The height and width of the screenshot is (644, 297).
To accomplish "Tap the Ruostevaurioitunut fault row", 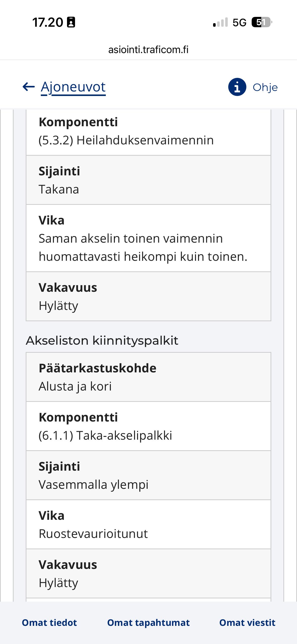I will [148, 525].
